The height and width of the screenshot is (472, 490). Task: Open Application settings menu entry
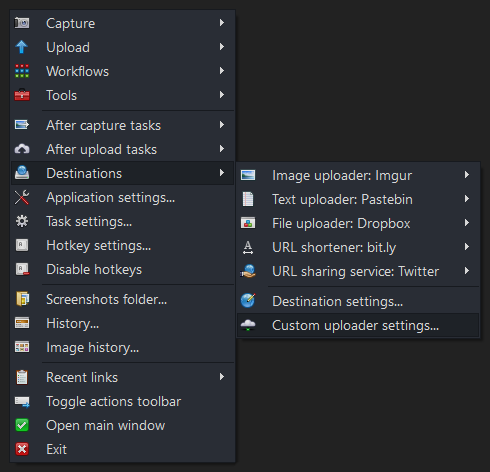pos(123,197)
